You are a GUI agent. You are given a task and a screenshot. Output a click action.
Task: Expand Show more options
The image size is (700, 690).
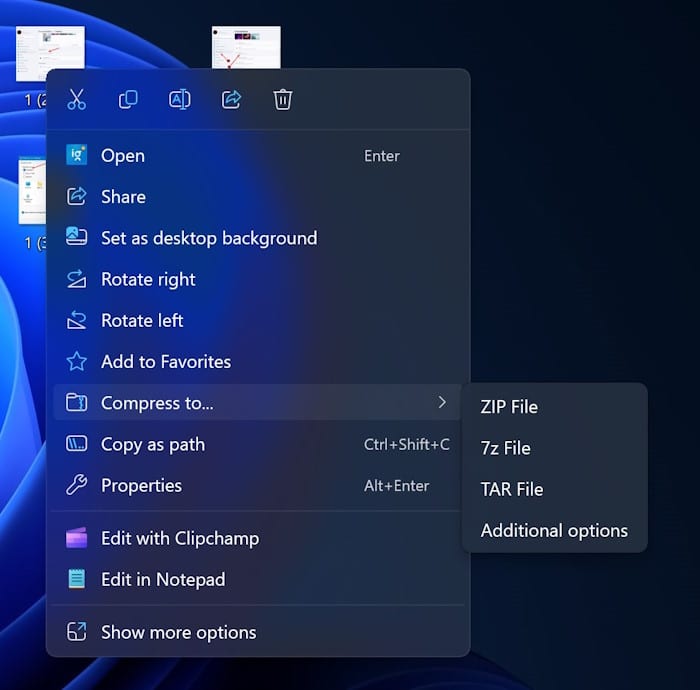[x=178, y=632]
